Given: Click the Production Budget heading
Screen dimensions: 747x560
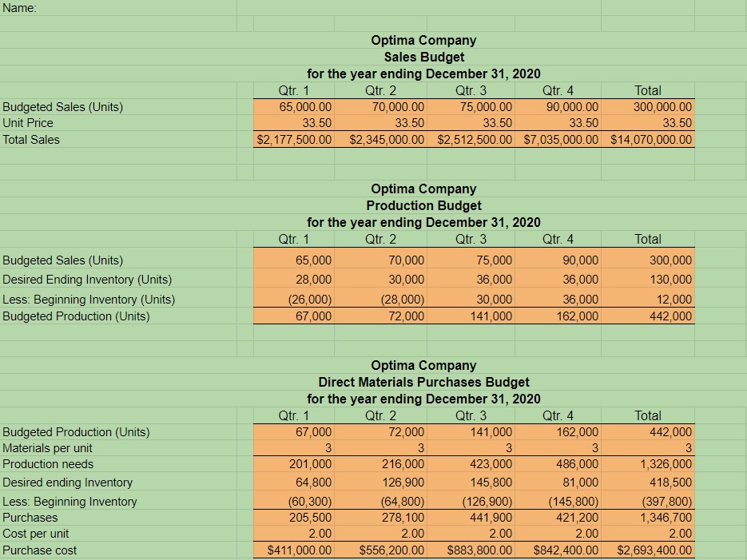Looking at the screenshot, I should [x=423, y=205].
